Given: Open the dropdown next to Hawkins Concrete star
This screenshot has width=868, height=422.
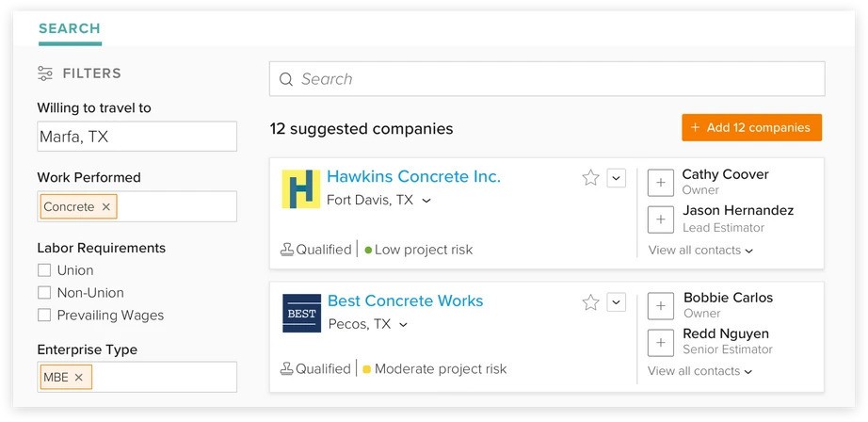Looking at the screenshot, I should pyautogui.click(x=617, y=177).
